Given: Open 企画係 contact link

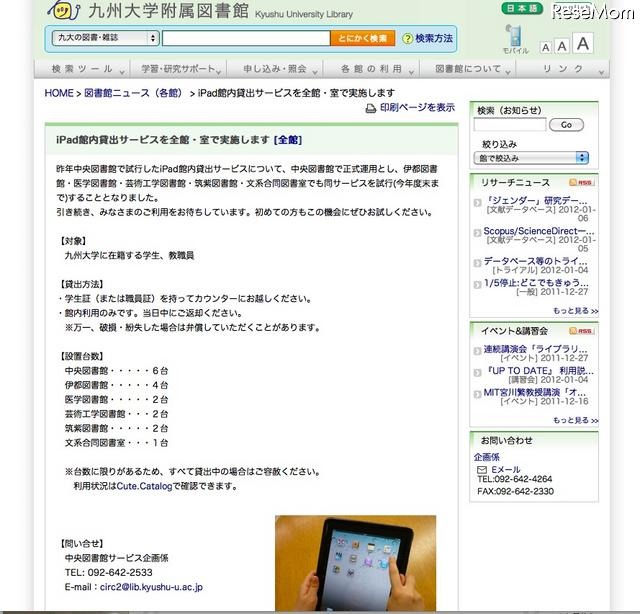Looking at the screenshot, I should pyautogui.click(x=487, y=457).
